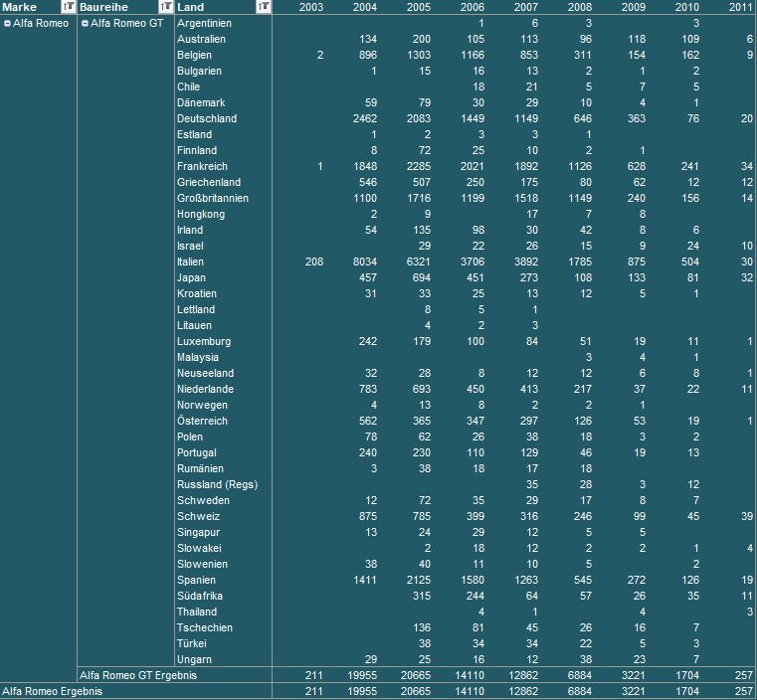
Task: Click Italien 2004 value 8034
Action: pos(364,262)
